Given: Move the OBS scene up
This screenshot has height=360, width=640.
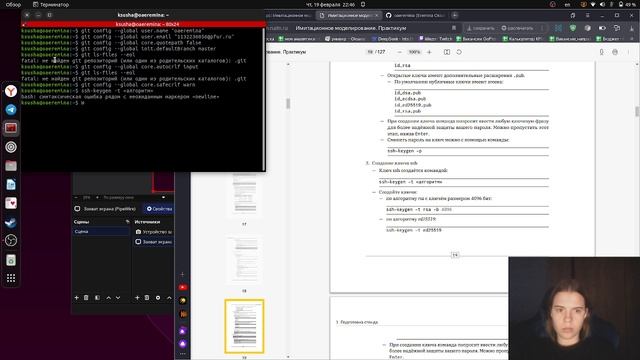Looking at the screenshot, I should pyautogui.click(x=109, y=298).
